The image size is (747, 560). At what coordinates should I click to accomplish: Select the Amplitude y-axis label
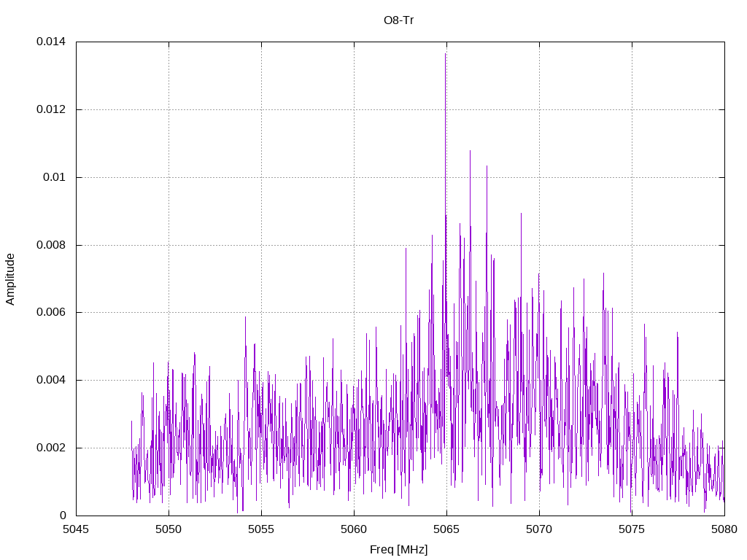coord(10,279)
